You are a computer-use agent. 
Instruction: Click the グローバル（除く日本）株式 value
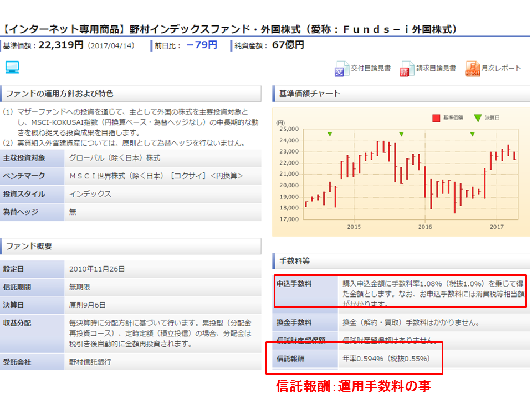coord(115,158)
